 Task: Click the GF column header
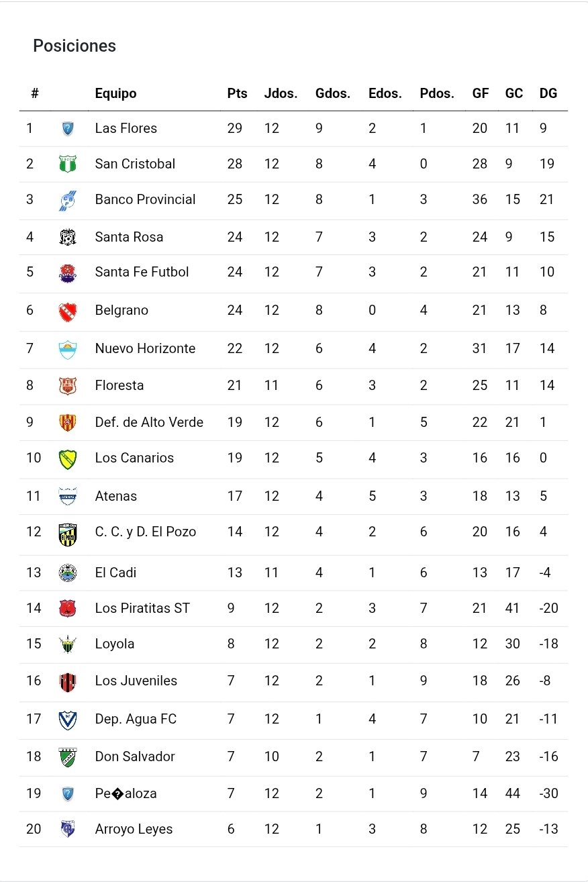(481, 94)
